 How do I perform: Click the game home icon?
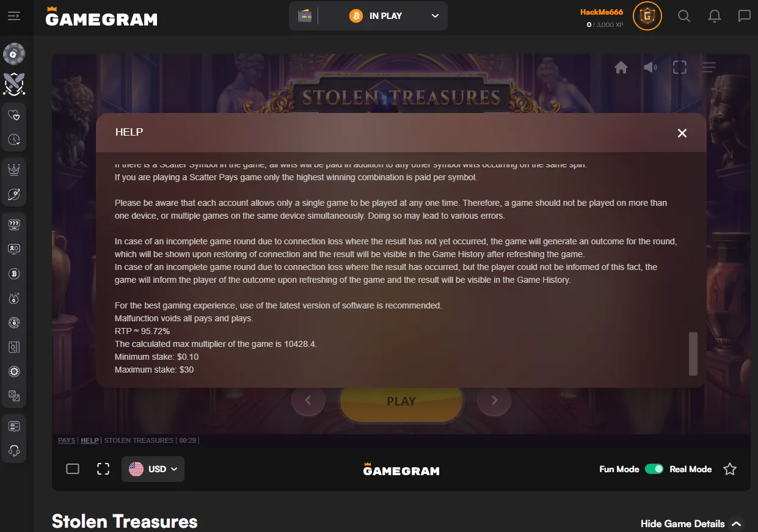pyautogui.click(x=621, y=67)
